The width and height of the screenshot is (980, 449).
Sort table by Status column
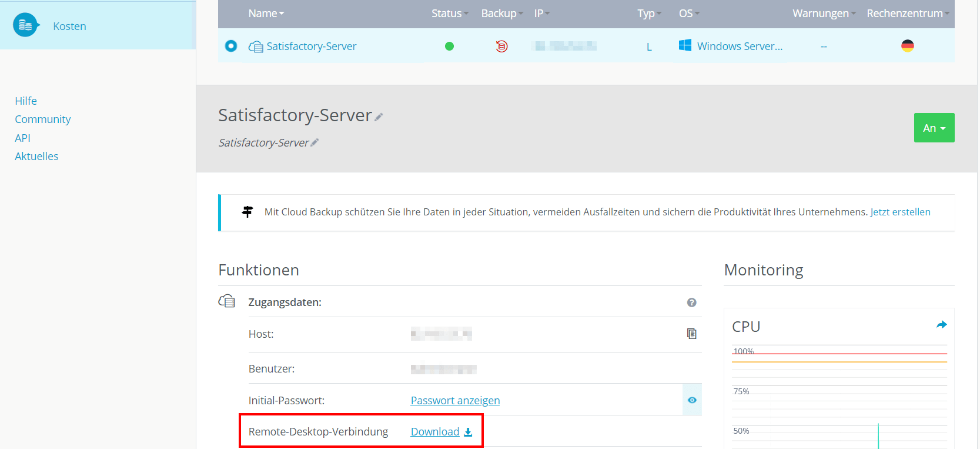coord(450,13)
